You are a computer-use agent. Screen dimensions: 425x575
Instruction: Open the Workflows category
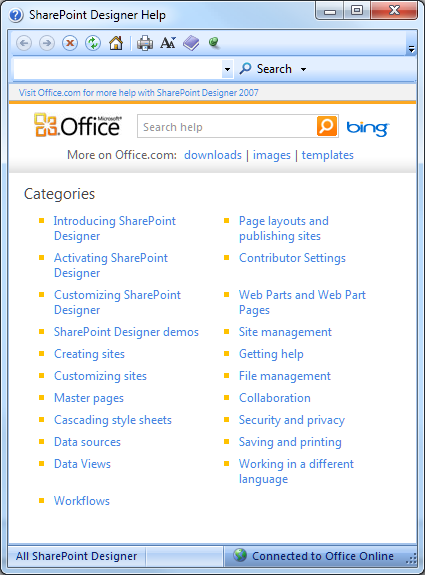[x=82, y=501]
